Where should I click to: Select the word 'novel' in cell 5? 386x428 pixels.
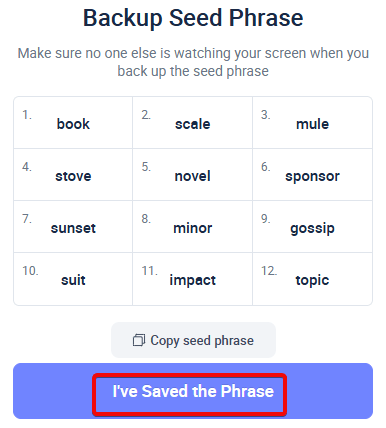click(x=193, y=176)
